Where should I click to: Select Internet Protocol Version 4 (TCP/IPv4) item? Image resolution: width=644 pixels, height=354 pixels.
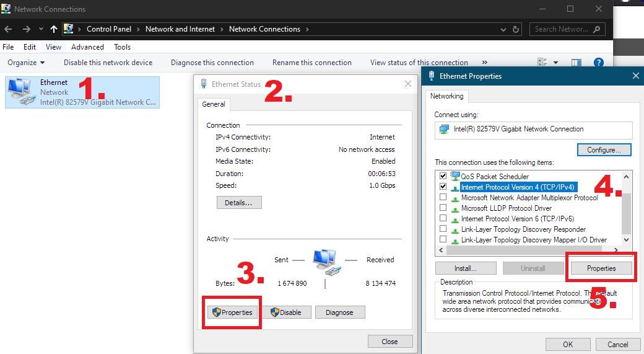(518, 187)
